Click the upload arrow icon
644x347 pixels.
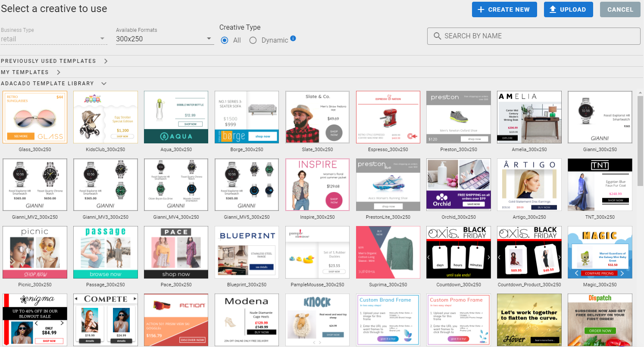click(553, 9)
